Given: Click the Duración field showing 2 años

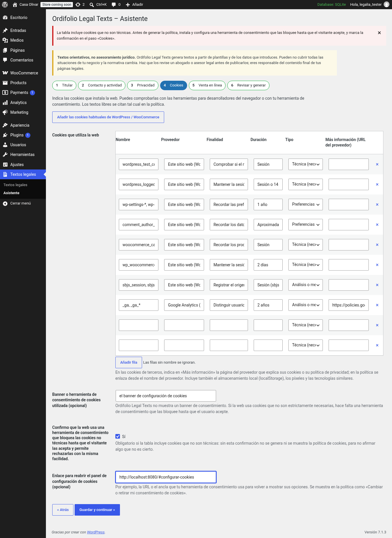Looking at the screenshot, I should (x=268, y=305).
